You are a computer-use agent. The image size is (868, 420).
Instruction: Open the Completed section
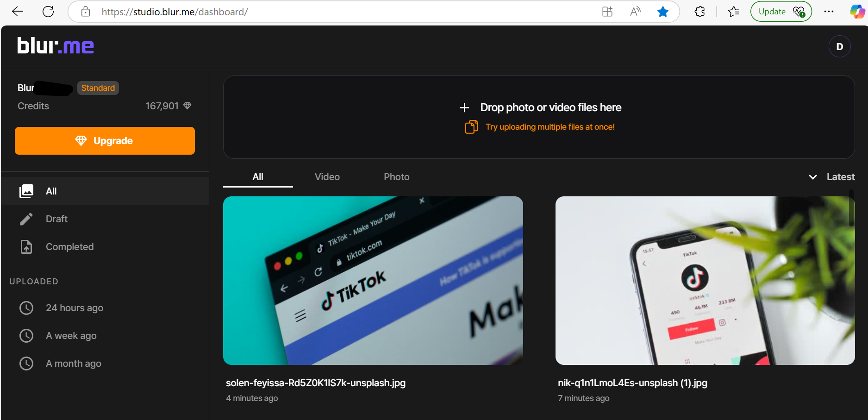[x=105, y=247]
